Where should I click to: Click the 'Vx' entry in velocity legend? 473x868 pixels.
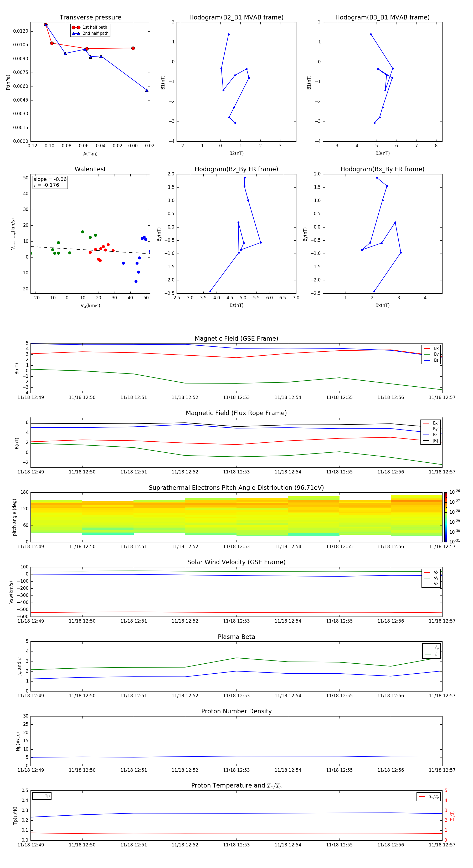(431, 573)
